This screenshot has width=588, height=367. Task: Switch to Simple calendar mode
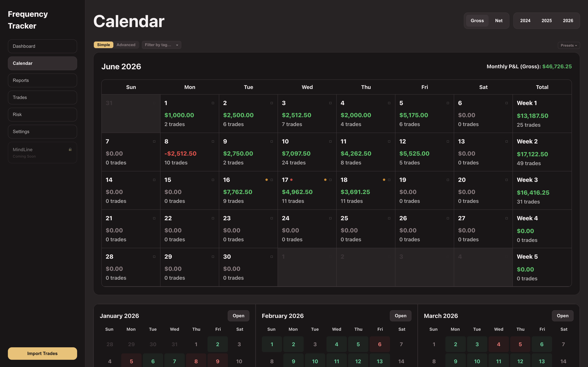104,45
